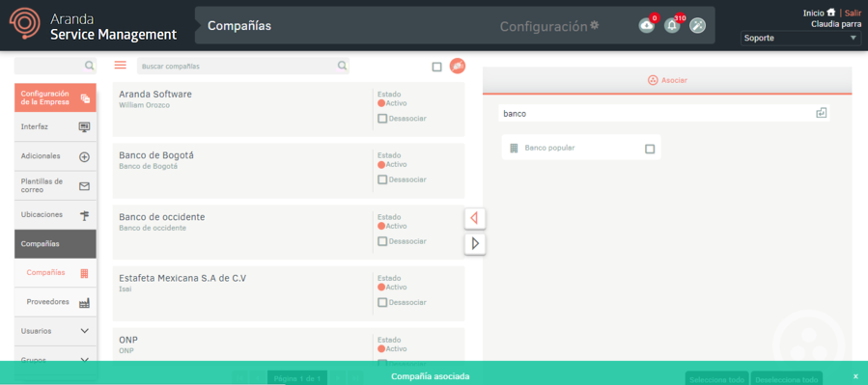Open the Aranda Software company card

[x=289, y=110]
